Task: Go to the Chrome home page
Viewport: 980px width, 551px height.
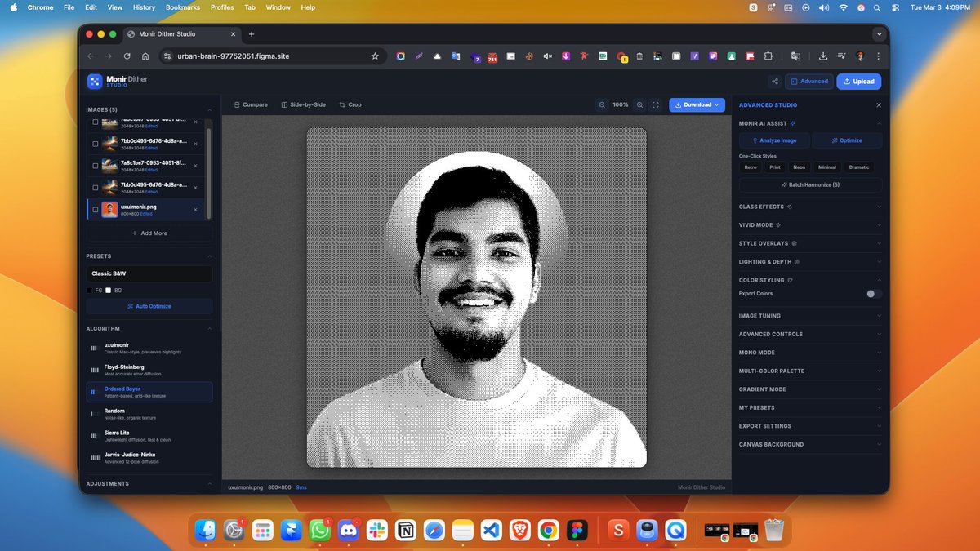Action: 145,56
